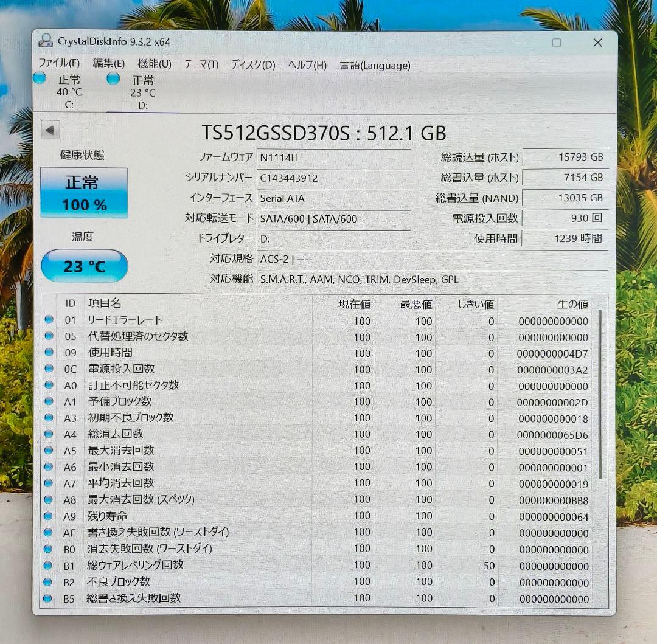Screen dimensions: 657x644
Task: Click the status dot of row A4 総消去回数
Action: tap(49, 434)
